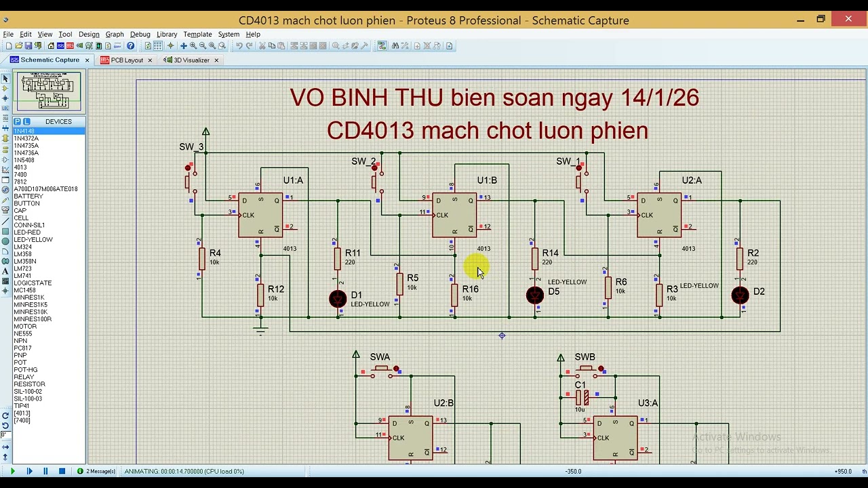The width and height of the screenshot is (868, 488).
Task: Open the Library menu
Action: [167, 34]
